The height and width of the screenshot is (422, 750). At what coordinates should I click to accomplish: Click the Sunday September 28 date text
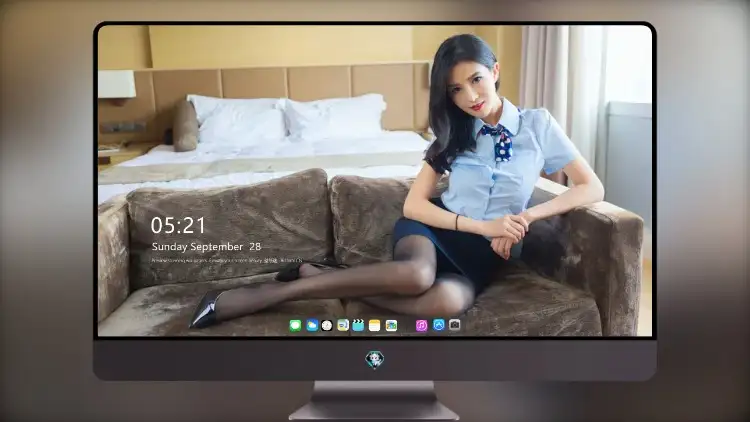(206, 247)
